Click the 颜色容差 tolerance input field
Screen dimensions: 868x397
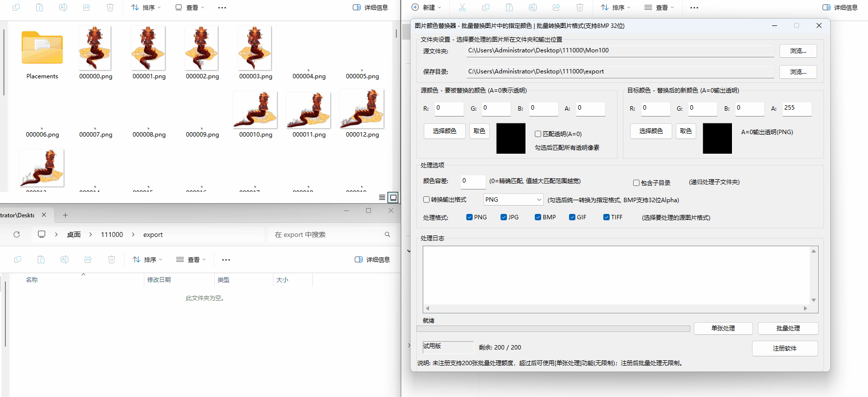473,182
